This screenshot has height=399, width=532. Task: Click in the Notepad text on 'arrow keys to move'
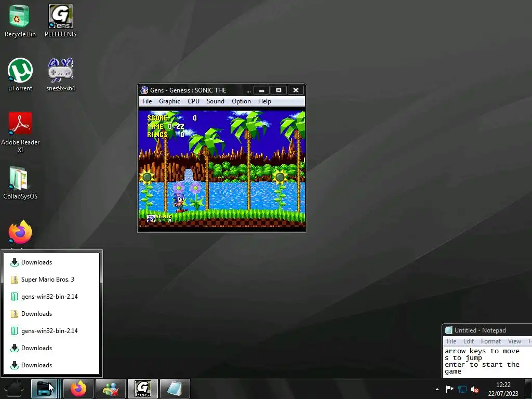482,351
